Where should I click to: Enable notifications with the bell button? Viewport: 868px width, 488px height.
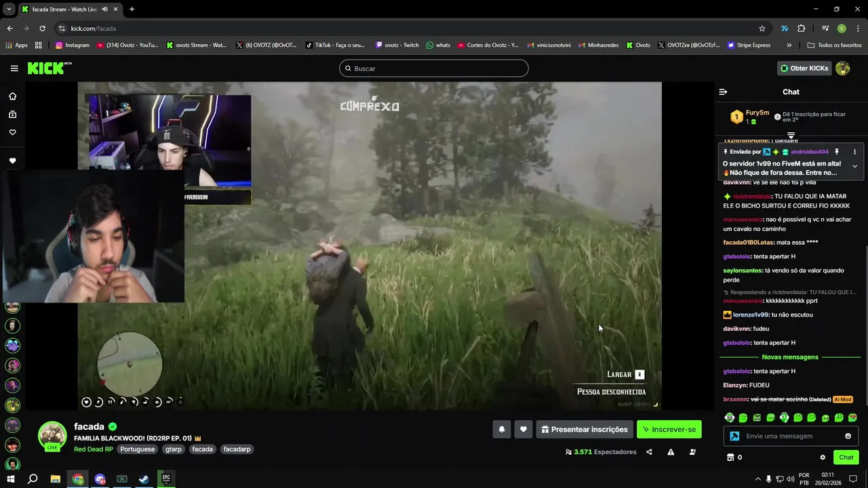(502, 429)
